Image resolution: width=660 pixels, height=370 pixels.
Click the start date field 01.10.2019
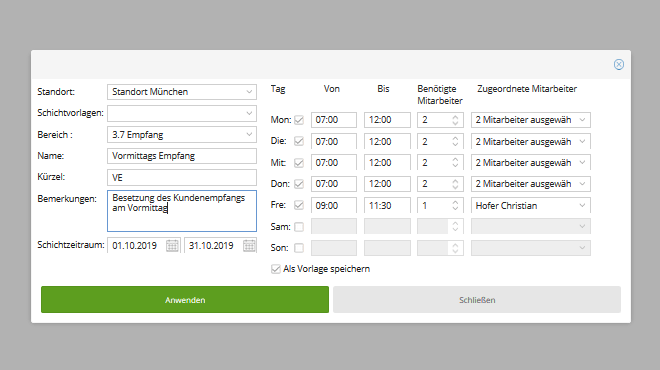(x=144, y=245)
